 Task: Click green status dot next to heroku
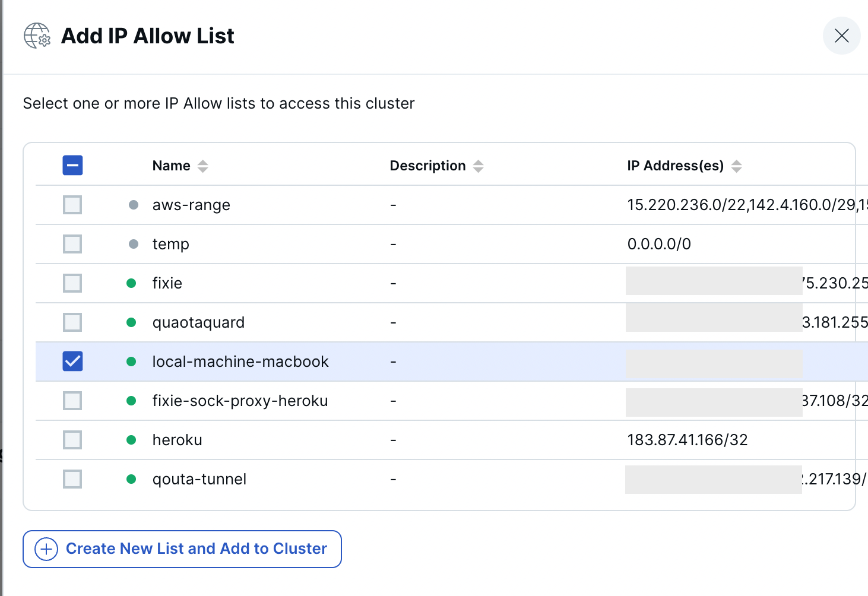(132, 440)
